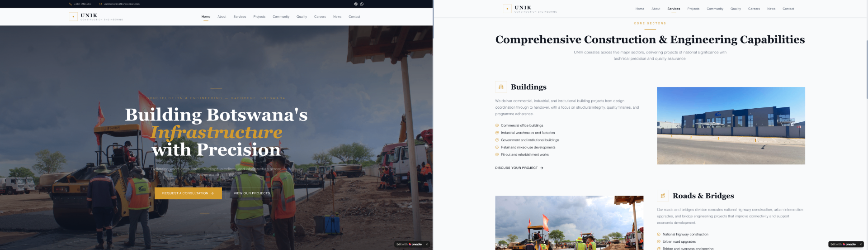Click the UNIK logo square in the right page header
Viewport: 868px width, 250px height.
tap(507, 9)
